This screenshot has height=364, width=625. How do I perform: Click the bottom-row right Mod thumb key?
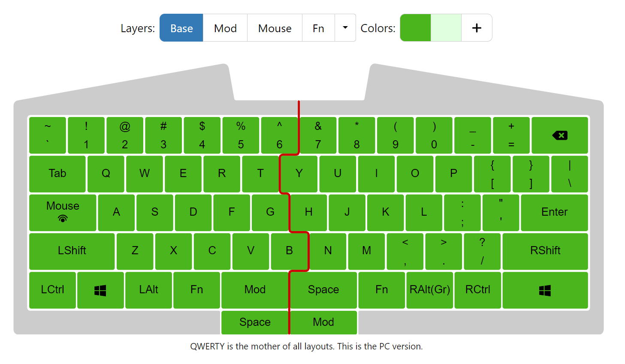click(323, 322)
